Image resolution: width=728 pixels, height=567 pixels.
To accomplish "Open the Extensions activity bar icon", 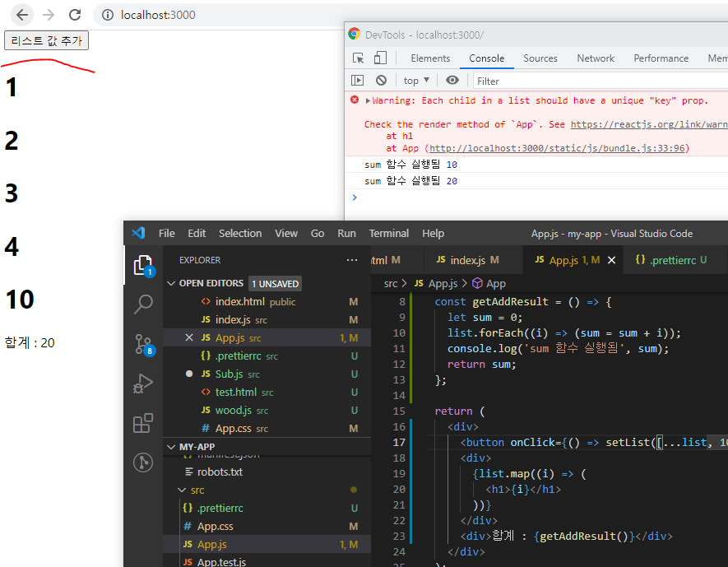I will point(143,423).
